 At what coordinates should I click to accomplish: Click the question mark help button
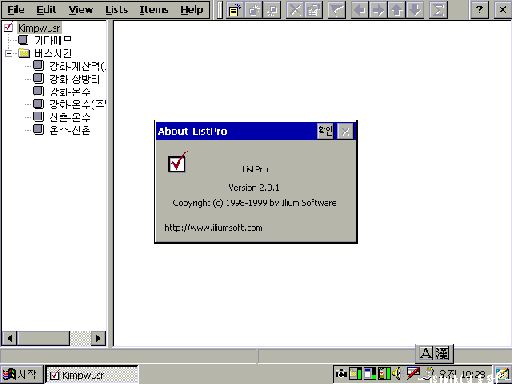[x=479, y=10]
